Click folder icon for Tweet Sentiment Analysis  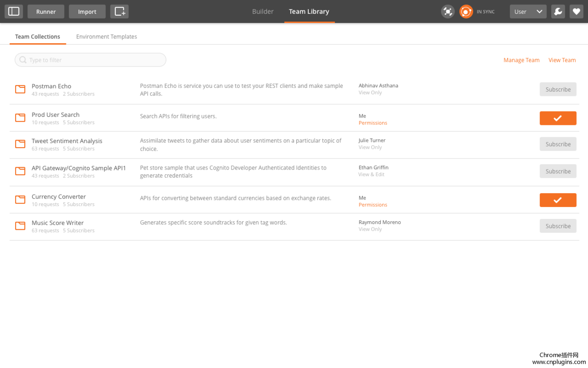pos(20,144)
